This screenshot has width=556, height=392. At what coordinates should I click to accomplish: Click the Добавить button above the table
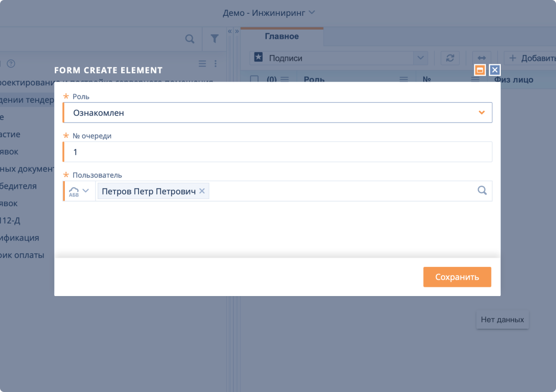click(532, 58)
